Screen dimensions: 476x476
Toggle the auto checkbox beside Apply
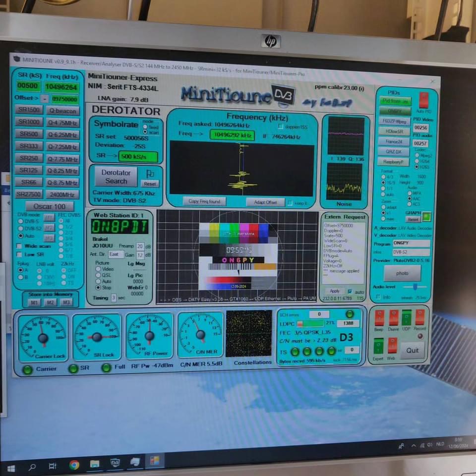tap(350, 292)
